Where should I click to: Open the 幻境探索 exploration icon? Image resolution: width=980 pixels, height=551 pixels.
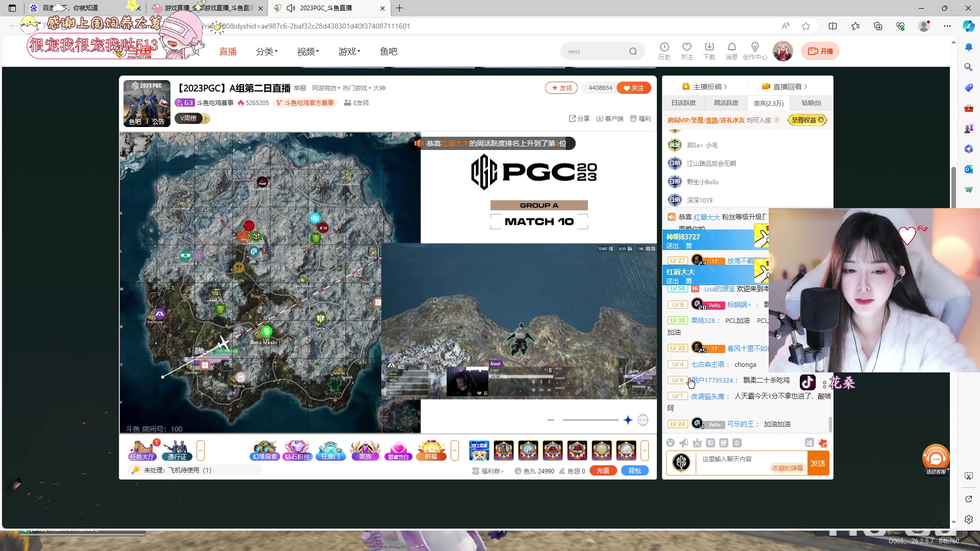click(x=265, y=450)
